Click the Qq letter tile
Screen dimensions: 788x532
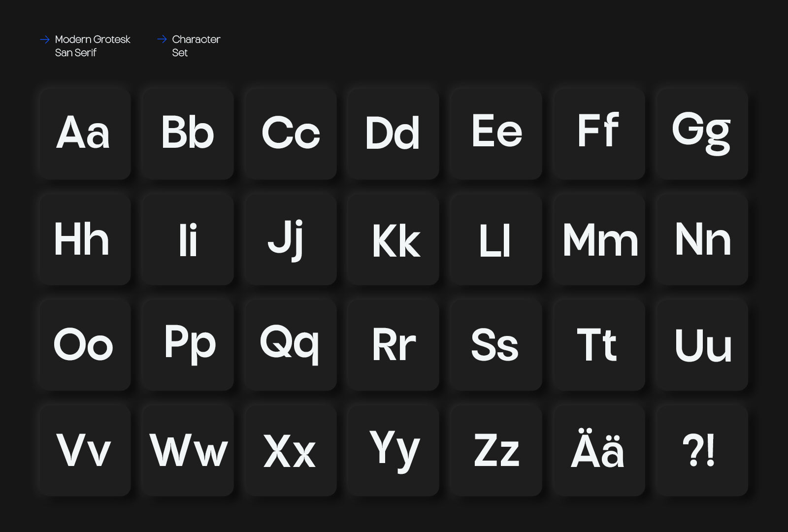(291, 345)
